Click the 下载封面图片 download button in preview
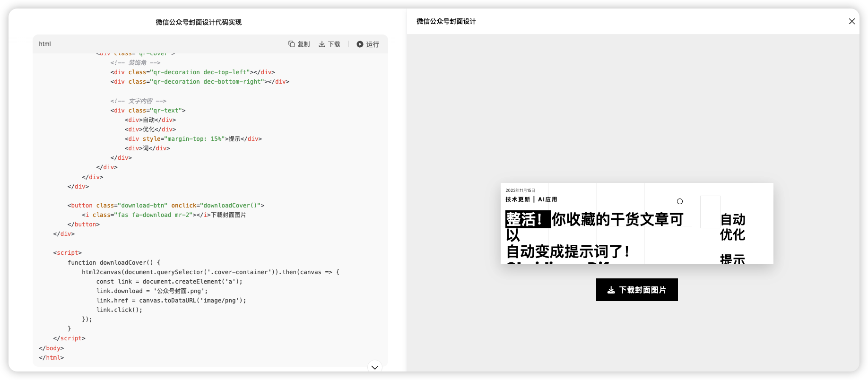 point(637,290)
